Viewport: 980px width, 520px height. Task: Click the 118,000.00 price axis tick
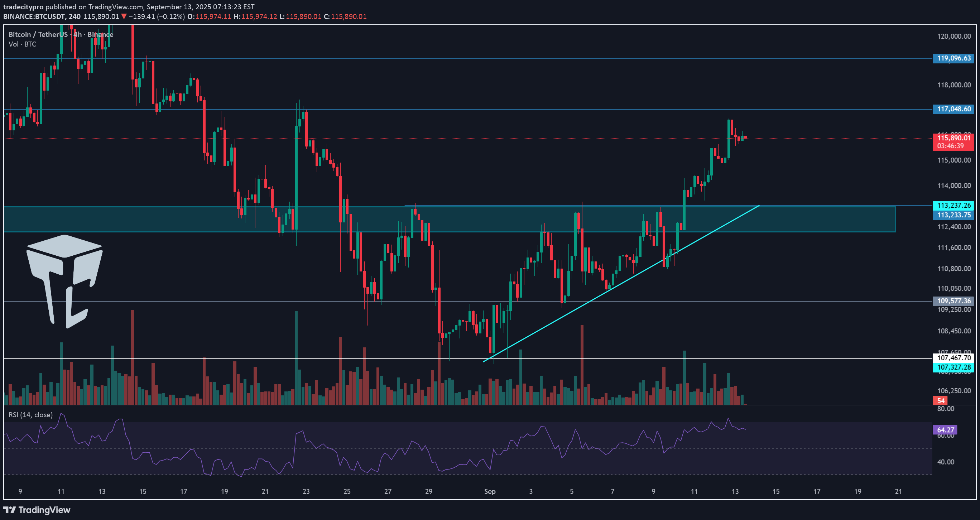(954, 85)
